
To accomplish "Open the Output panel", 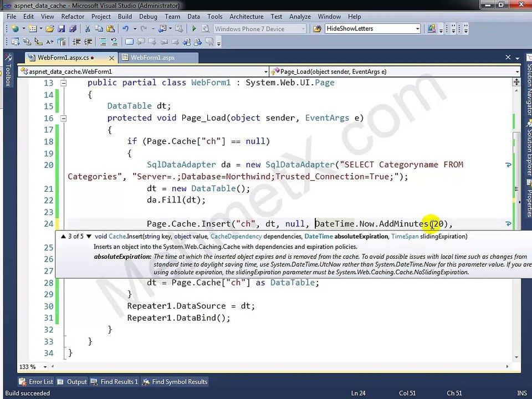I will (x=72, y=382).
